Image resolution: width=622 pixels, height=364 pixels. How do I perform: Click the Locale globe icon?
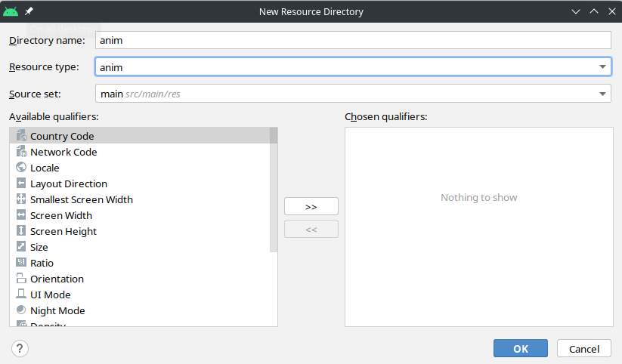click(21, 168)
